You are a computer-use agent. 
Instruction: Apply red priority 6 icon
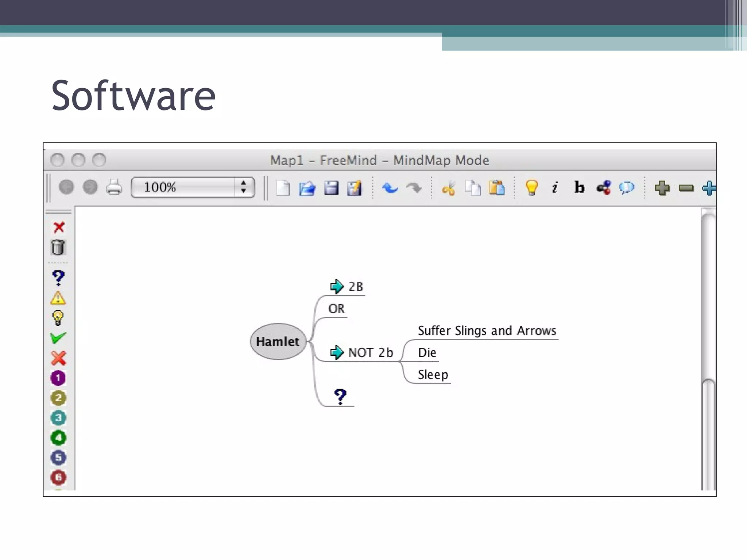(58, 477)
